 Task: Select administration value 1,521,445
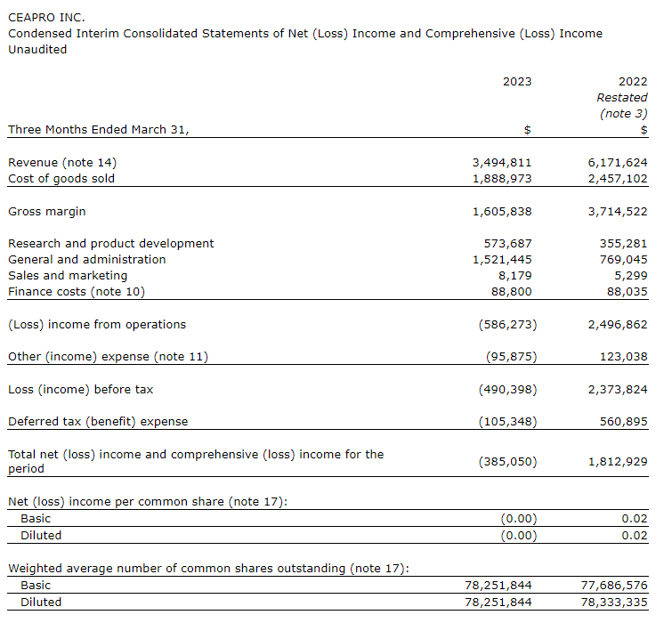502,260
